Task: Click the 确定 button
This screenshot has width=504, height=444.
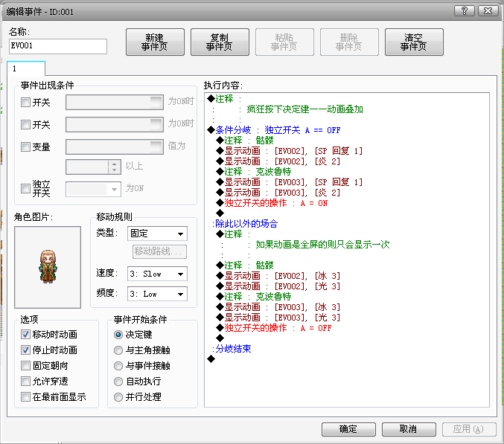Action: click(348, 429)
